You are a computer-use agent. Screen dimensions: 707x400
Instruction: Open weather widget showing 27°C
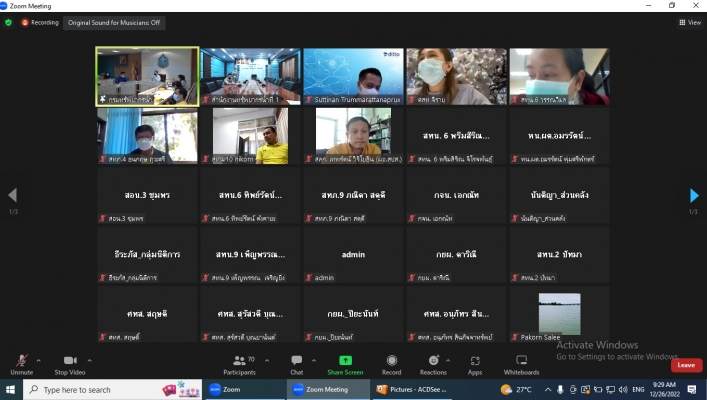pyautogui.click(x=516, y=389)
